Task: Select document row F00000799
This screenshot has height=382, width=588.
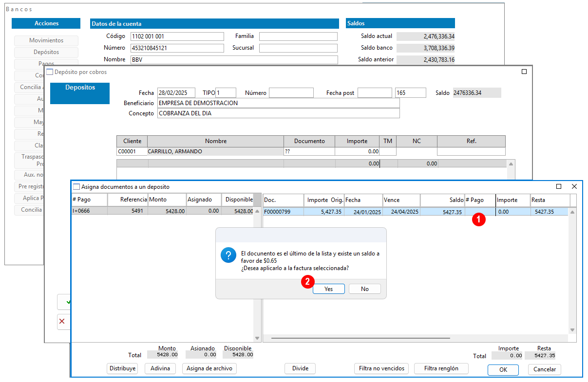Action: pyautogui.click(x=416, y=212)
